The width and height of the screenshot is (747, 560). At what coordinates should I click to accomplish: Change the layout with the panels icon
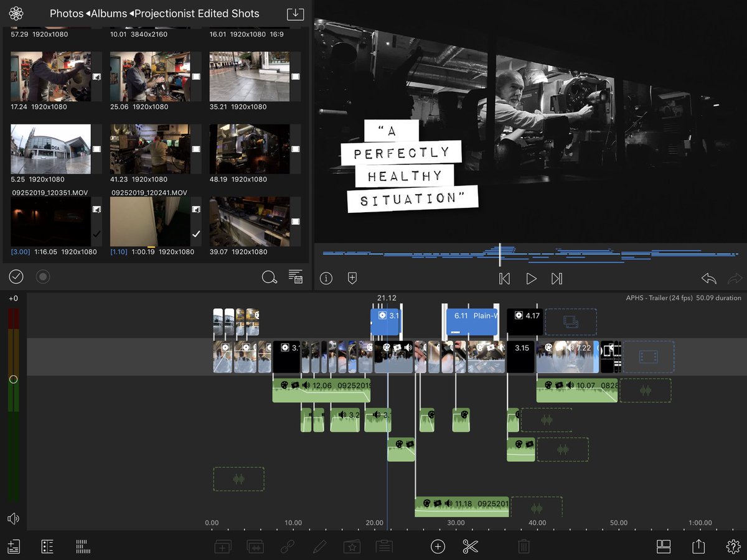tap(664, 547)
